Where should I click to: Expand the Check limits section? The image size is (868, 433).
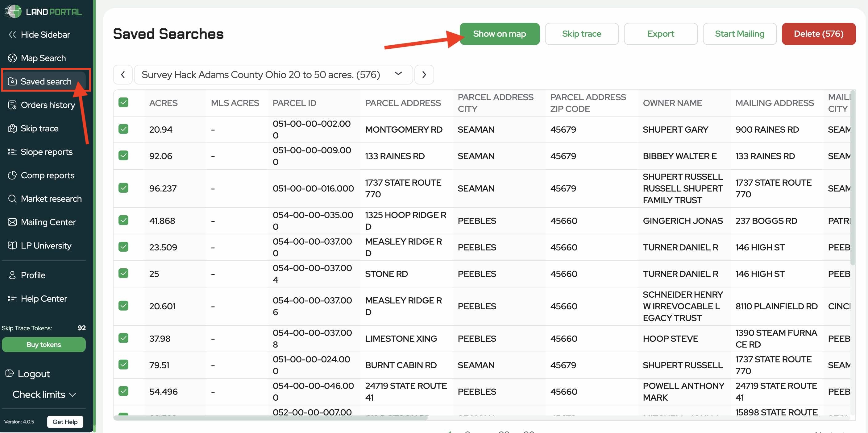44,394
